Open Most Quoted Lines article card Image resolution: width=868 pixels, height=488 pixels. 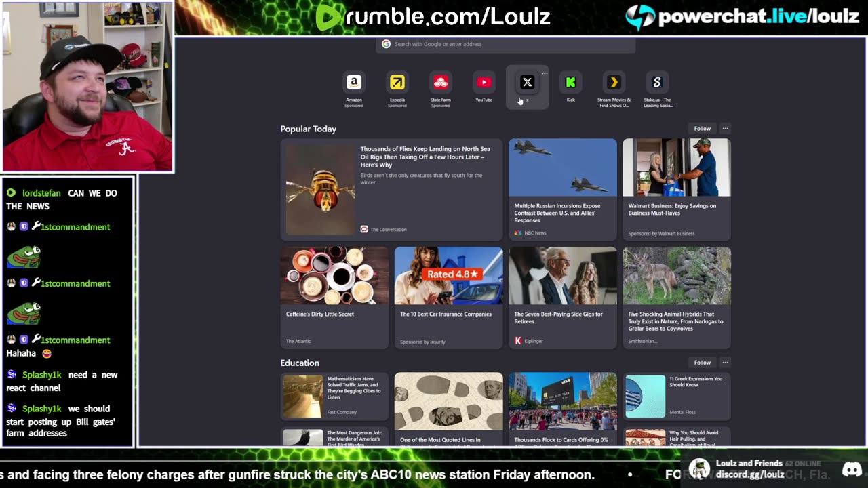pos(449,409)
